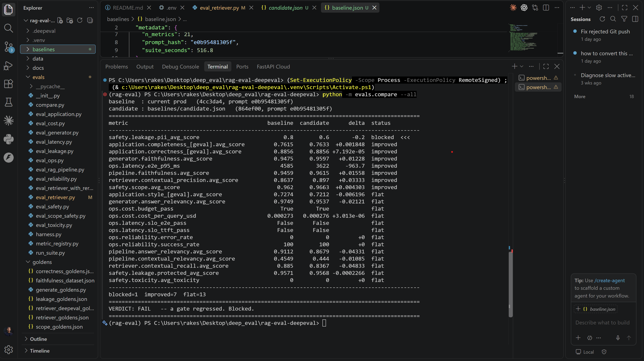Filter the Sessions list
Viewport: 644px width, 361px height.
coord(624,19)
